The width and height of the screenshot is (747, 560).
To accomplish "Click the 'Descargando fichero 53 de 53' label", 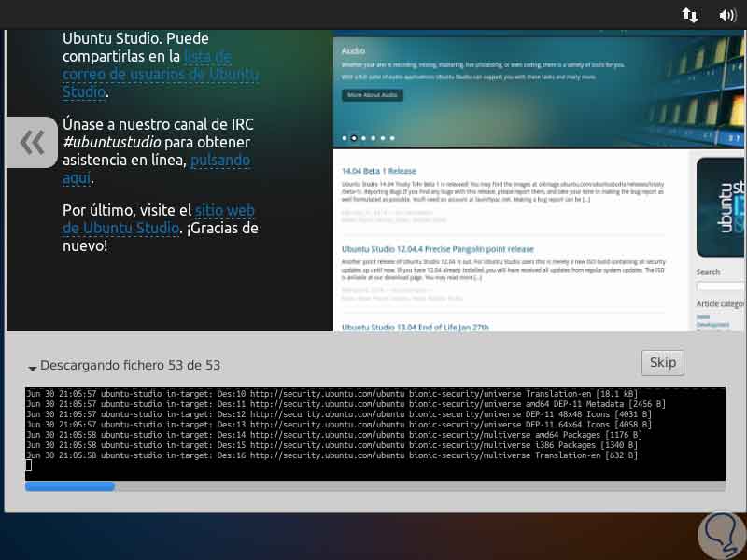I will [x=130, y=365].
